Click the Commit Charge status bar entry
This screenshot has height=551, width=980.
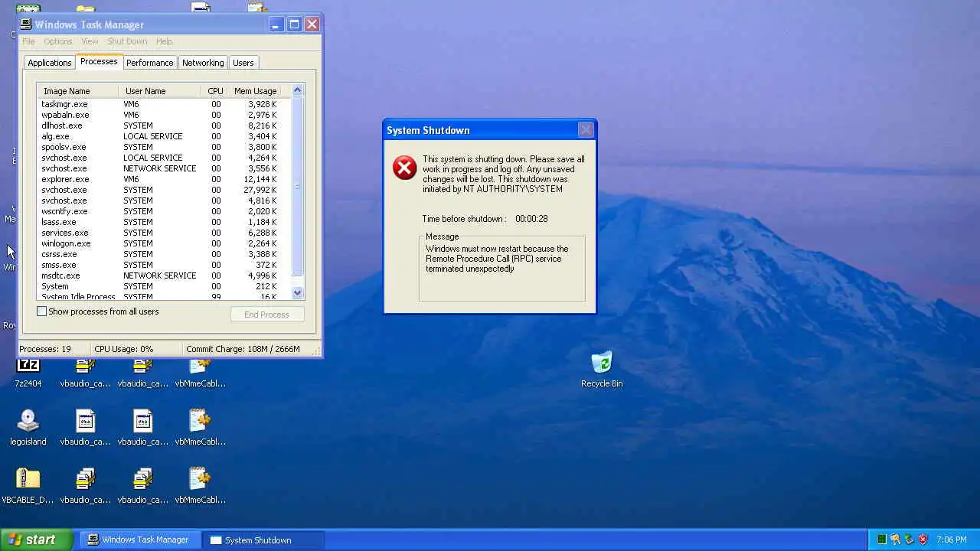click(x=243, y=349)
